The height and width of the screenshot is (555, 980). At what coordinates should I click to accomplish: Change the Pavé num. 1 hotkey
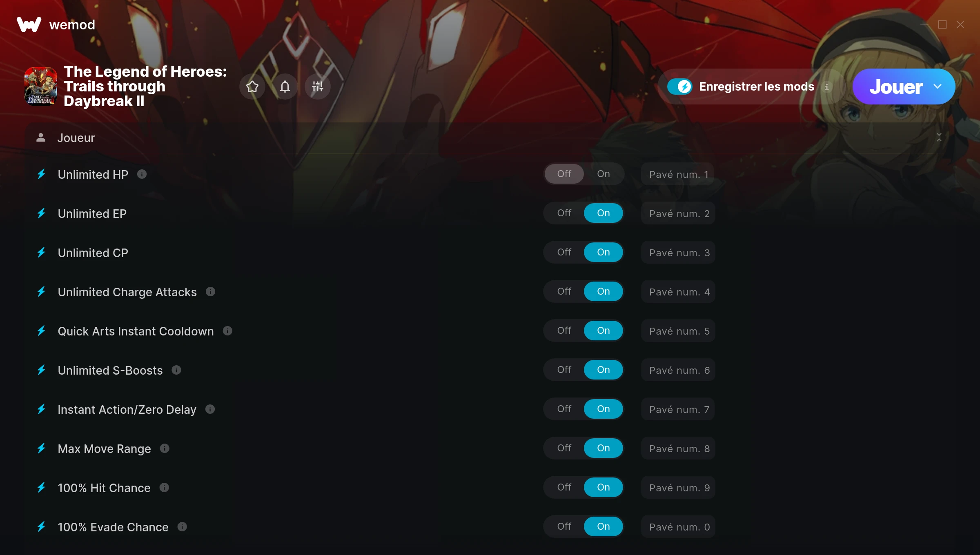pyautogui.click(x=678, y=174)
